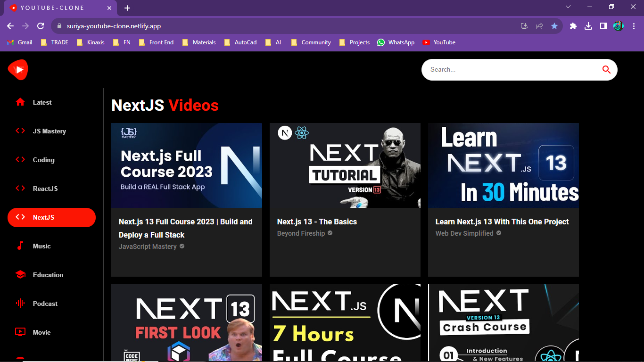This screenshot has width=644, height=362.
Task: Open the Chrome profile avatar
Action: (618, 26)
